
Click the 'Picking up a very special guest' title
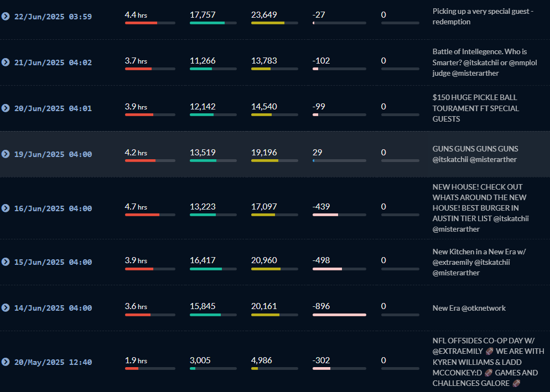[483, 17]
